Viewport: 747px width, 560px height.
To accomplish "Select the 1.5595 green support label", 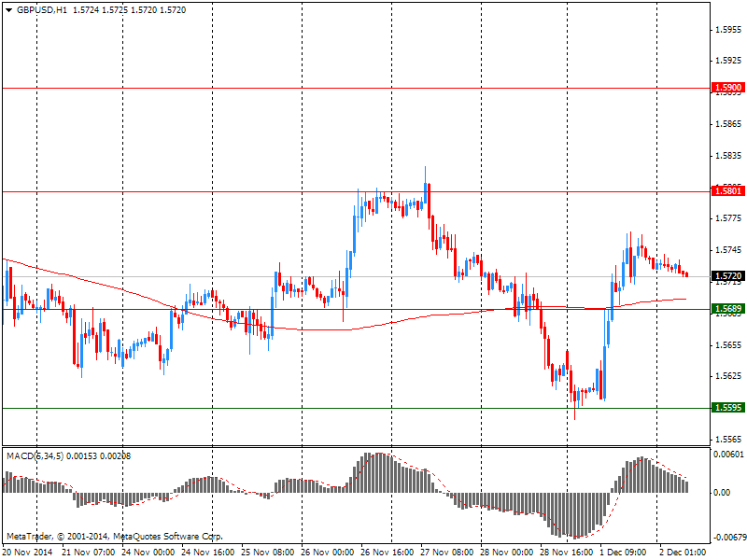I will (x=728, y=407).
